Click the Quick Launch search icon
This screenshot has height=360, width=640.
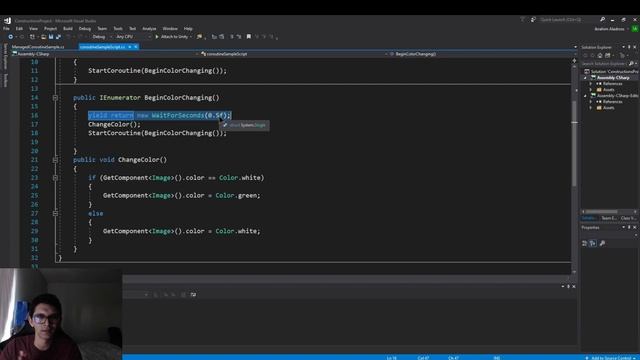coord(602,19)
